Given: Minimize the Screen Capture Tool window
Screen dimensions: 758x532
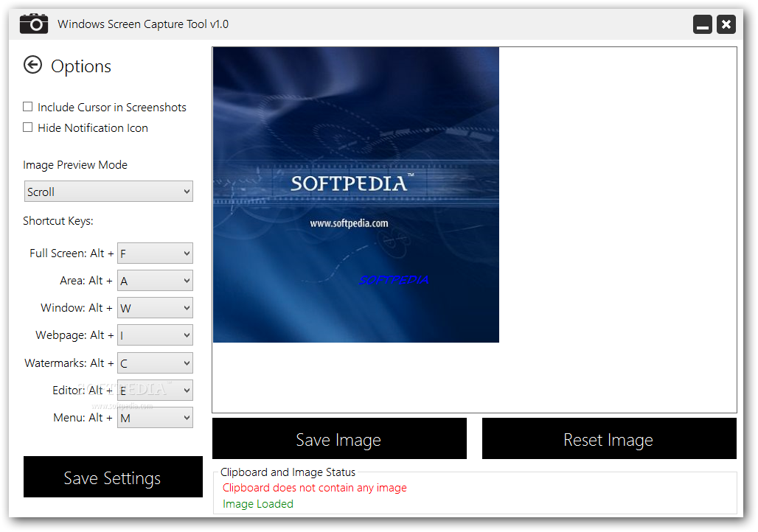Looking at the screenshot, I should [x=703, y=24].
